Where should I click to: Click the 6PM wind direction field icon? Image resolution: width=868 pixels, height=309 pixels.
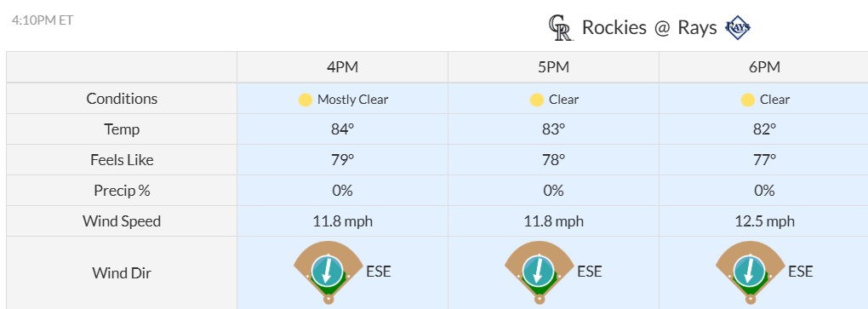coord(750,272)
